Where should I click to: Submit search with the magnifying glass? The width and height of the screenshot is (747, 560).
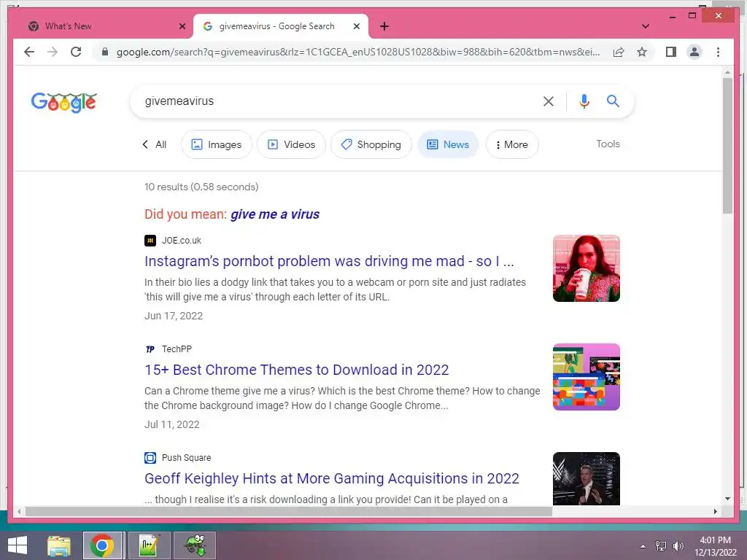[x=613, y=101]
